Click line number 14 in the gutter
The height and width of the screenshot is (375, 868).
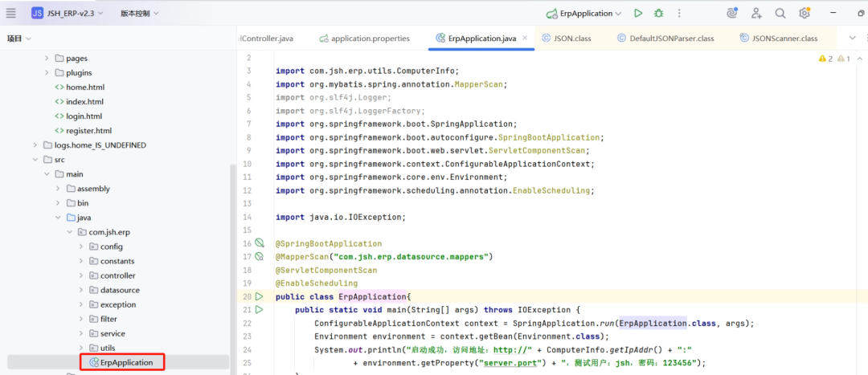[x=247, y=217]
